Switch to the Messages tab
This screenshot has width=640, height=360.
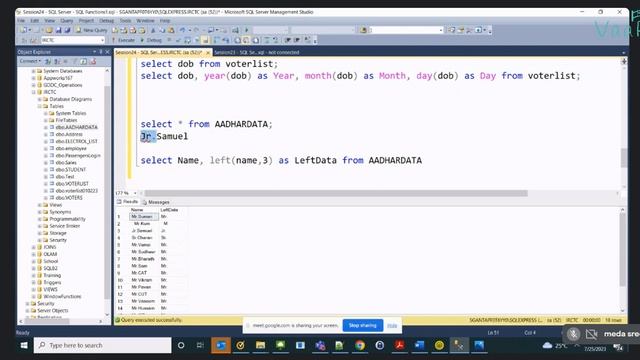[156, 202]
